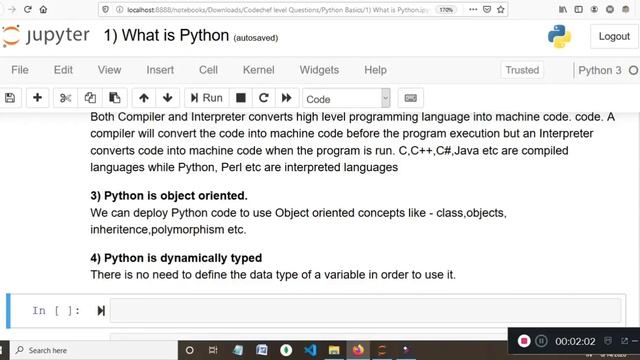
Task: Reset the 170% zoom level badge
Action: click(x=446, y=10)
